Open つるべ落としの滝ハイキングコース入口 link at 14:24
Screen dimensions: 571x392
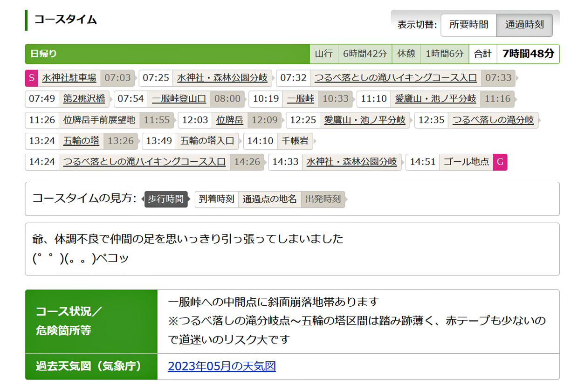(144, 162)
